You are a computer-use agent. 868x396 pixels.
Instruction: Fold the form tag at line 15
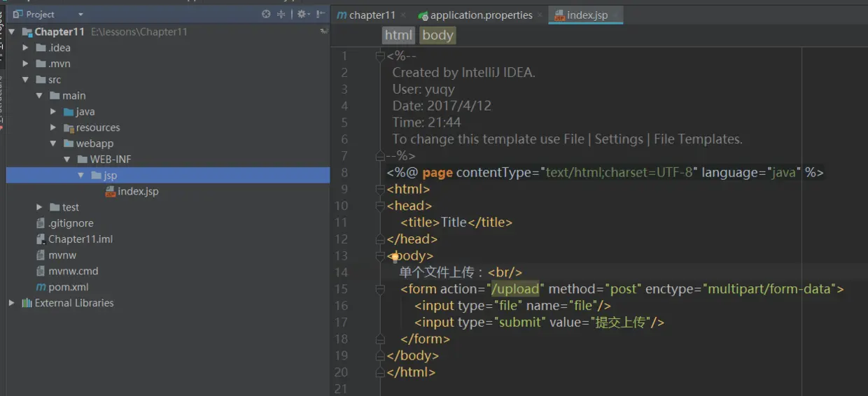pos(380,289)
